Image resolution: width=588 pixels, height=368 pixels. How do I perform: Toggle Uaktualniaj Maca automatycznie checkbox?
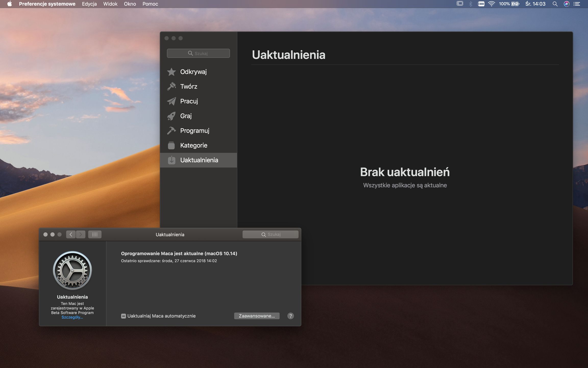coord(124,316)
